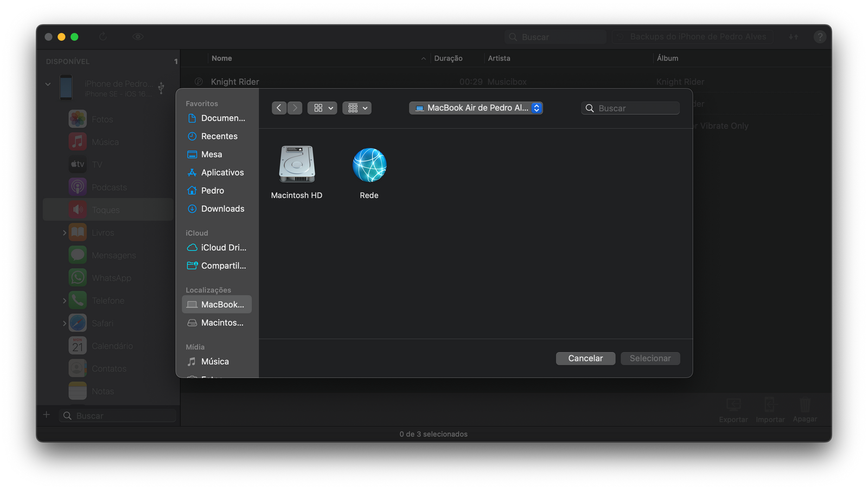Open the Pedro home folder
The image size is (868, 490).
coord(212,190)
